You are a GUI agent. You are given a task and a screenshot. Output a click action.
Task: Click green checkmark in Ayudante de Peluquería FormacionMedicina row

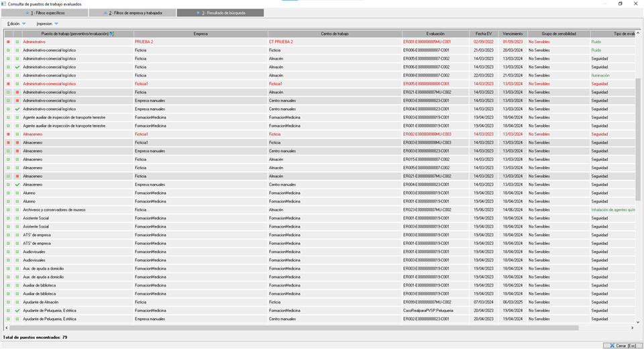[x=17, y=311]
